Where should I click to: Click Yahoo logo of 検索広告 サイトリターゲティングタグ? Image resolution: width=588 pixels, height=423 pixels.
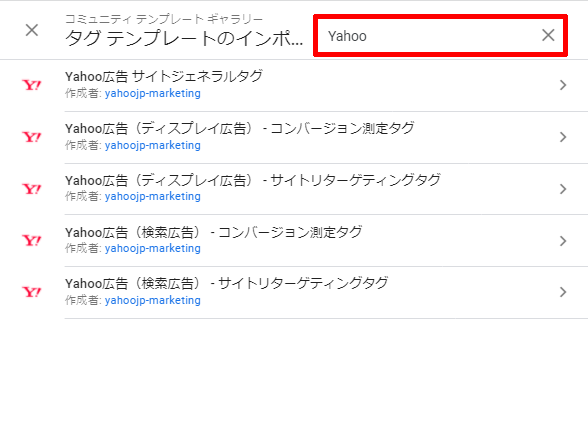coord(32,292)
